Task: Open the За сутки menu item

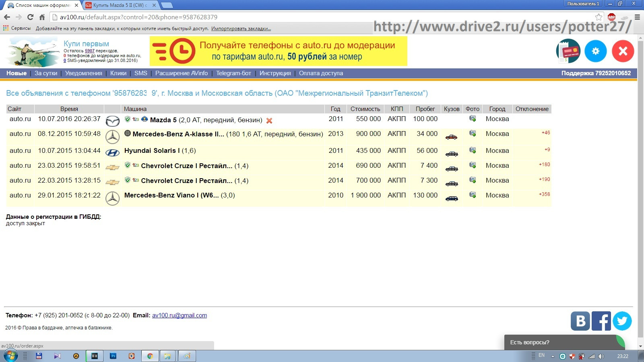Action: point(46,73)
